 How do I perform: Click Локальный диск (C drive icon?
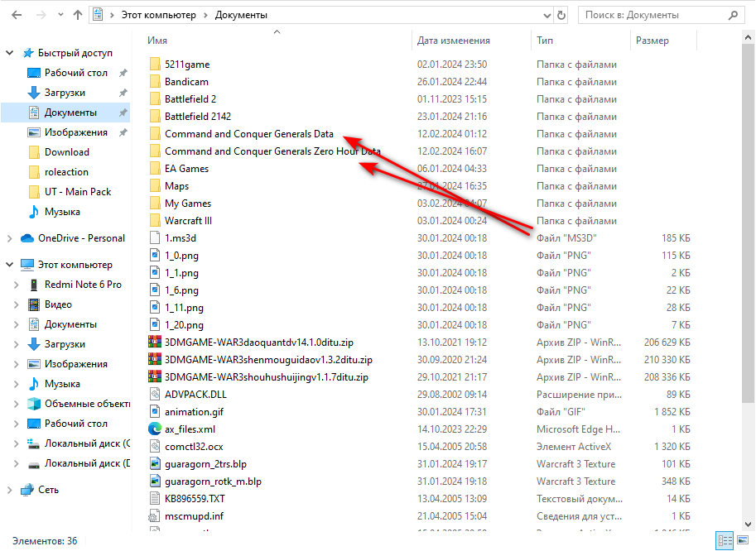(34, 443)
